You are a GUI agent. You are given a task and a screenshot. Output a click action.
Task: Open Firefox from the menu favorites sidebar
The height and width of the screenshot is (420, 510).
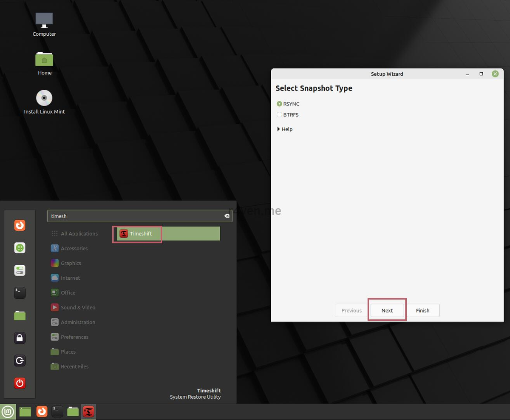tap(20, 225)
